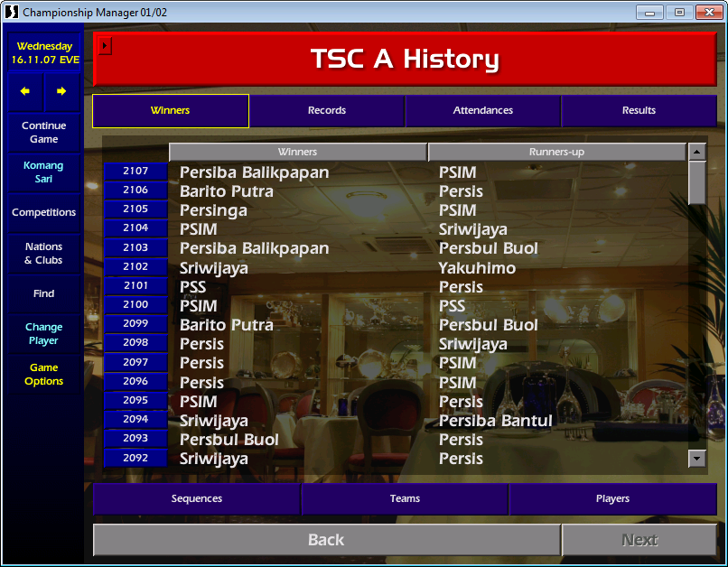Open the Teams tab

tap(405, 498)
